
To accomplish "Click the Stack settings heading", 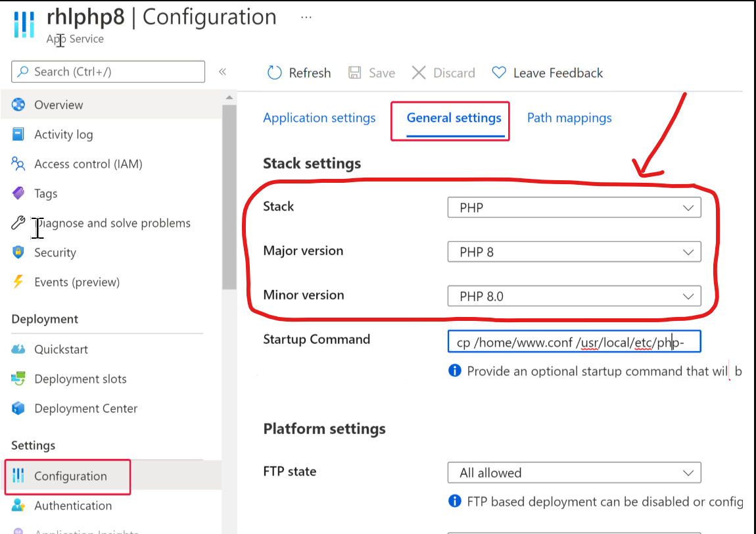I will click(312, 164).
